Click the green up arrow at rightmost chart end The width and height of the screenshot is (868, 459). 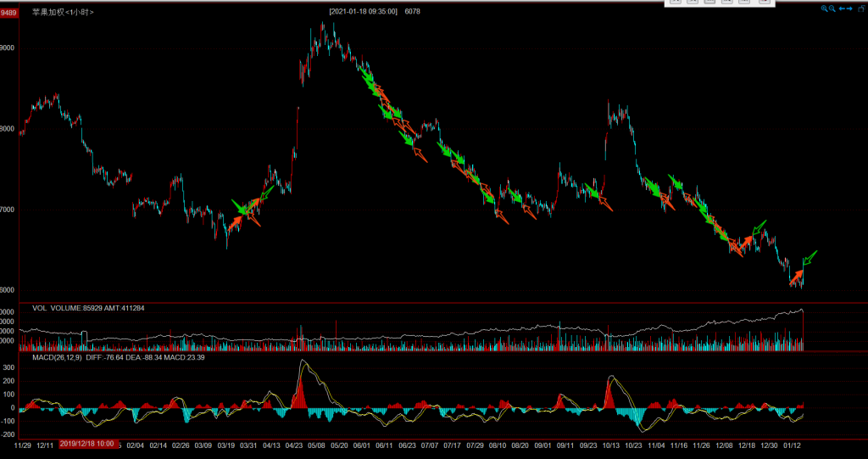point(809,257)
